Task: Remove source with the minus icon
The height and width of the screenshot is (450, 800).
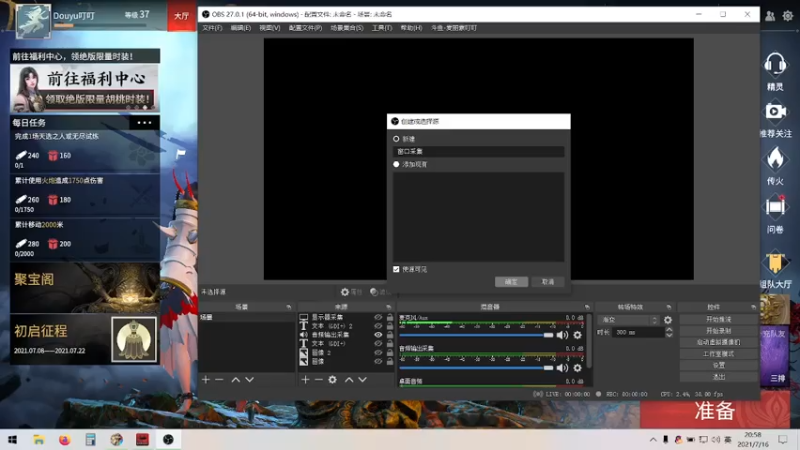Action: point(318,380)
